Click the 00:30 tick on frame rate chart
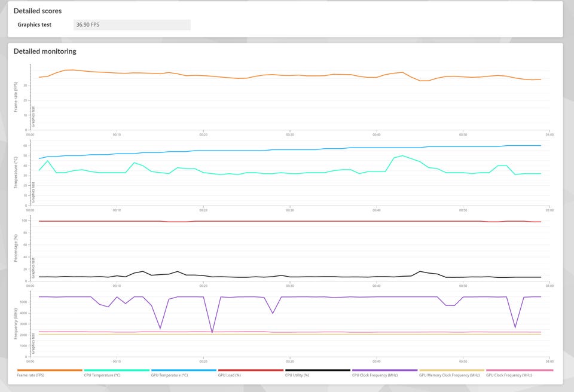This screenshot has width=574, height=392. click(290, 134)
